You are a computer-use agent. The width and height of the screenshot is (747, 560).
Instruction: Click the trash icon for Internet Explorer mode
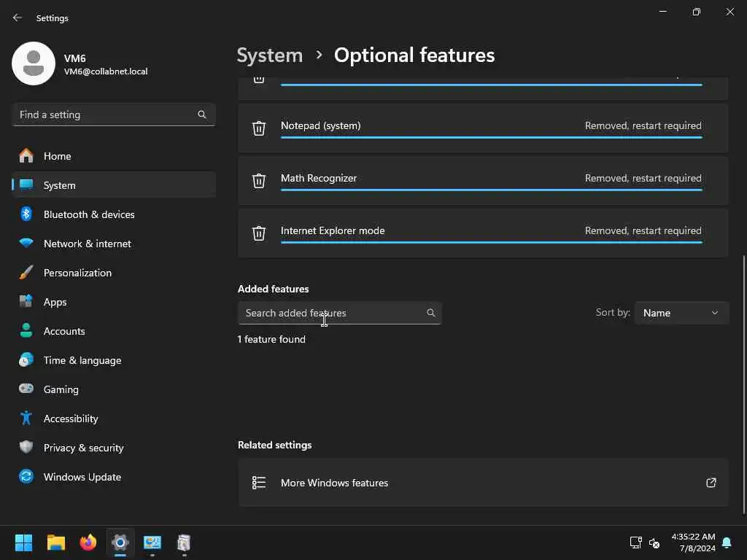(x=259, y=233)
